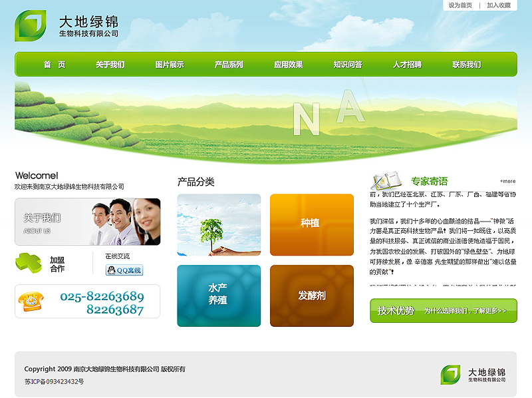Viewport: 532px width, 398px height.
Task: Click the notebook icon beside 专家寄语
Action: [x=387, y=180]
